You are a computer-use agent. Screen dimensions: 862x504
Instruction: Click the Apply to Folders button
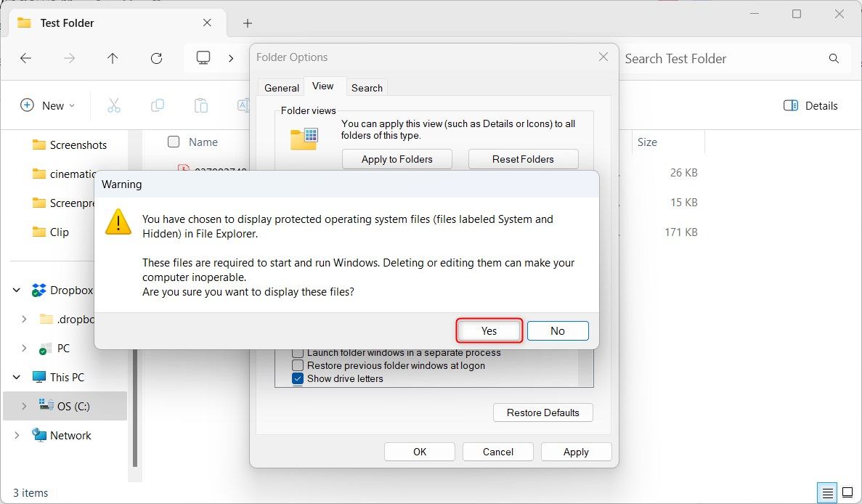[397, 159]
